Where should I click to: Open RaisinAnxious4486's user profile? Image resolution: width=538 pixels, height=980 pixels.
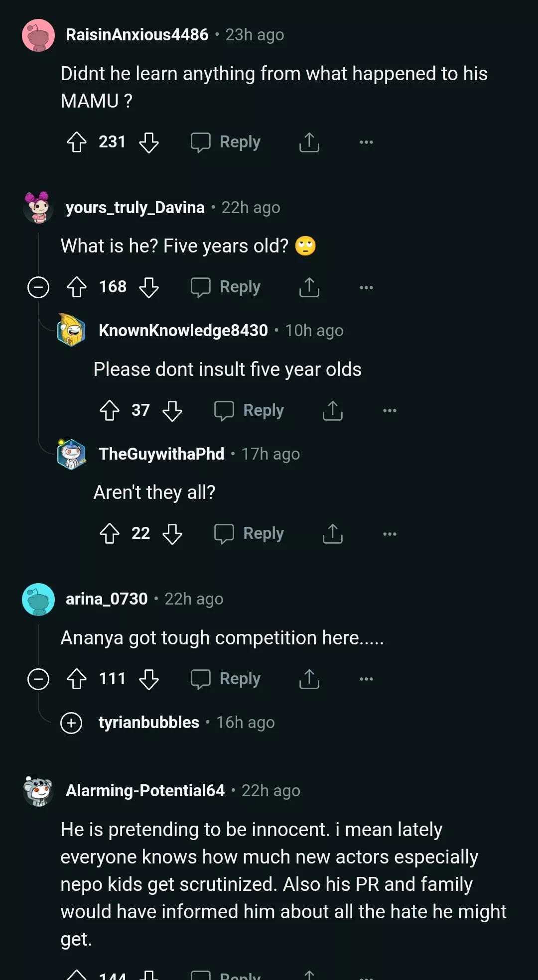pos(137,35)
